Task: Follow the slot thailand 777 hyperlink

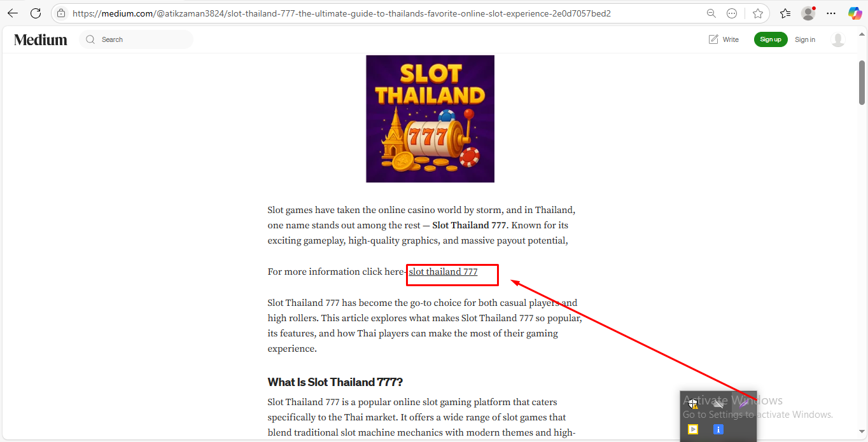Action: tap(443, 272)
